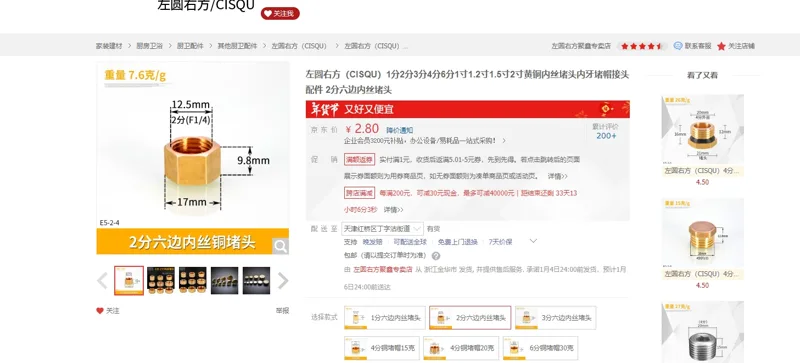The image size is (800, 363).
Task: Click the 晚发赔 service link
Action: tap(372, 242)
